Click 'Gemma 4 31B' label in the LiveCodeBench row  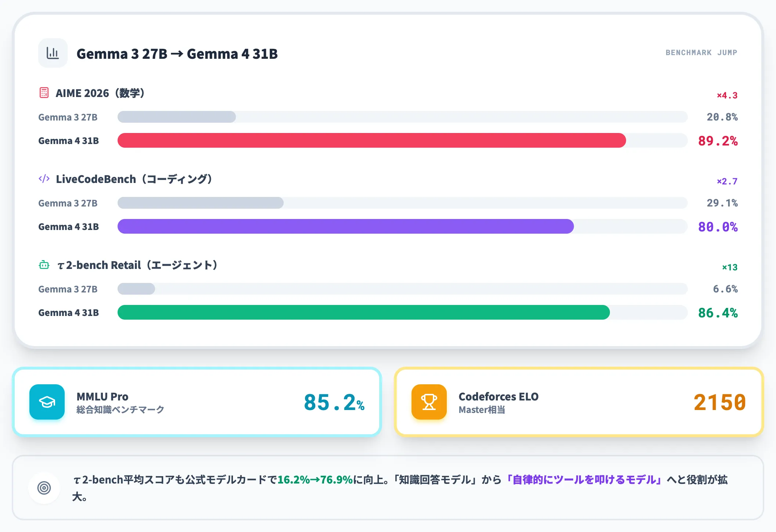click(x=68, y=227)
